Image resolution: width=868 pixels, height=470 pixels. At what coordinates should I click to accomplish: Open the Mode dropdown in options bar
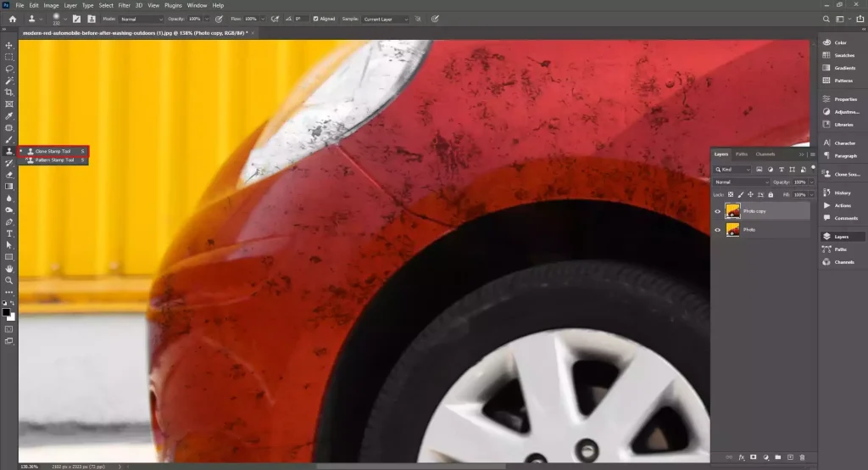(141, 19)
